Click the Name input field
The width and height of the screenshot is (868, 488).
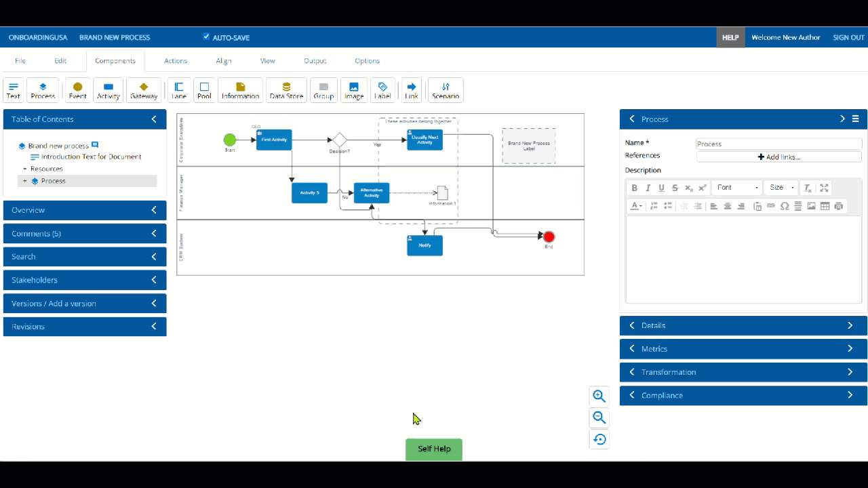coord(778,144)
